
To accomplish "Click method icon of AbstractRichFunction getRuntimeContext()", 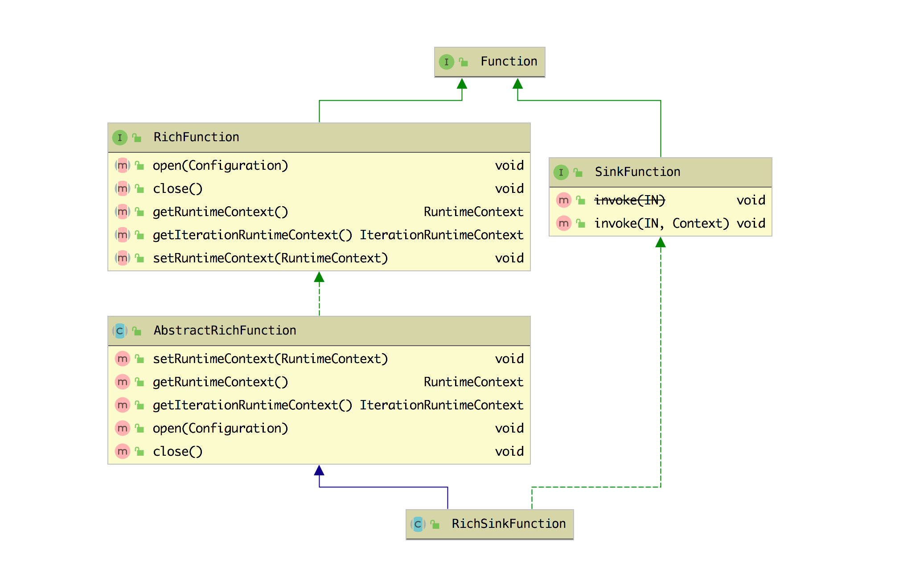I will [122, 382].
